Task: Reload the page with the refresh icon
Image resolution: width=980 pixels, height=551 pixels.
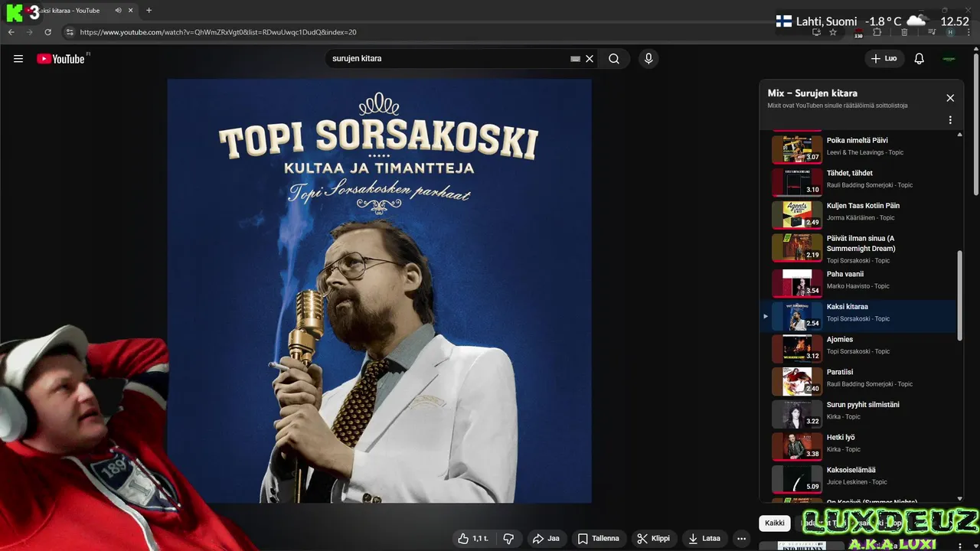Action: click(47, 32)
